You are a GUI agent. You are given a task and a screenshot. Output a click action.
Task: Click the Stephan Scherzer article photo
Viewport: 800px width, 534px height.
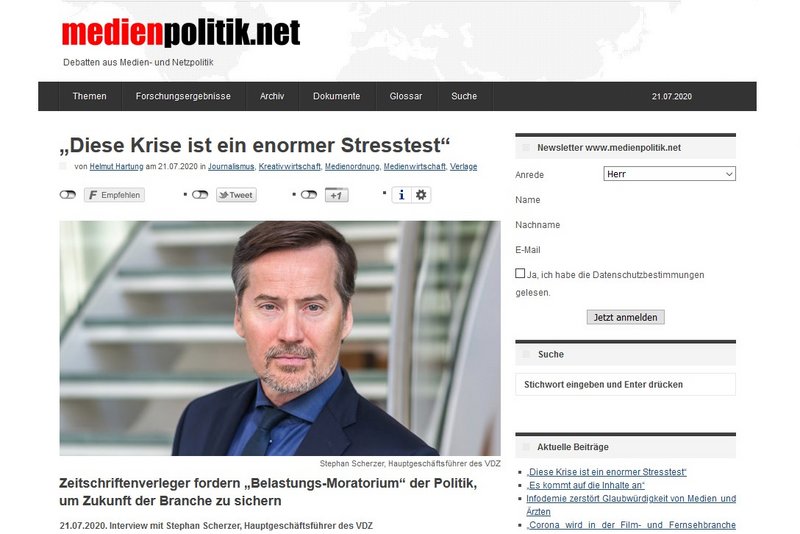coord(280,338)
